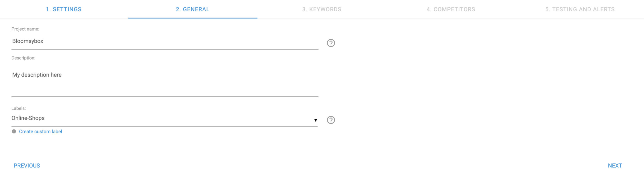The height and width of the screenshot is (180, 644).
Task: Expand the Labels dropdown arrow
Action: coord(315,120)
